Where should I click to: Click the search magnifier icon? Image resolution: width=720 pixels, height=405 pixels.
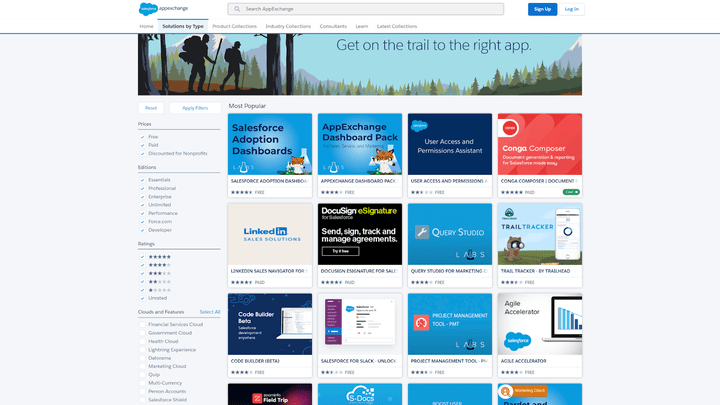tap(237, 9)
